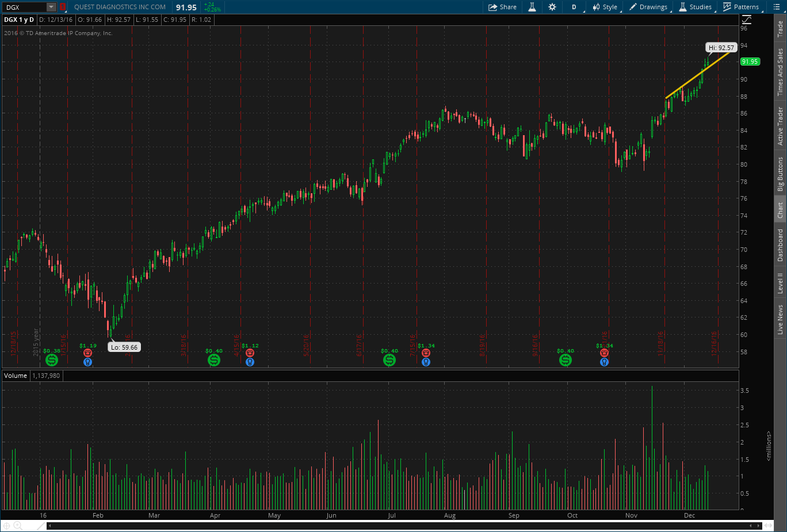The height and width of the screenshot is (532, 787).
Task: Click the lightbulb icon below $1.19
Action: point(87,362)
